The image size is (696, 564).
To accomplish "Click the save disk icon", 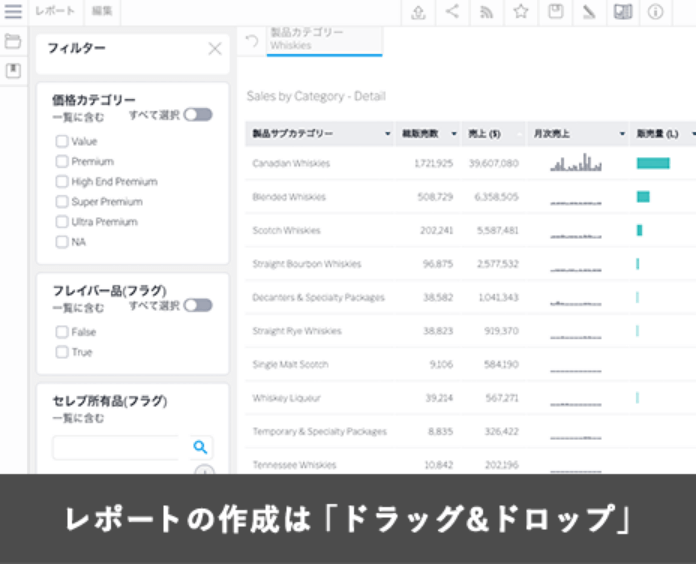I will click(x=555, y=12).
